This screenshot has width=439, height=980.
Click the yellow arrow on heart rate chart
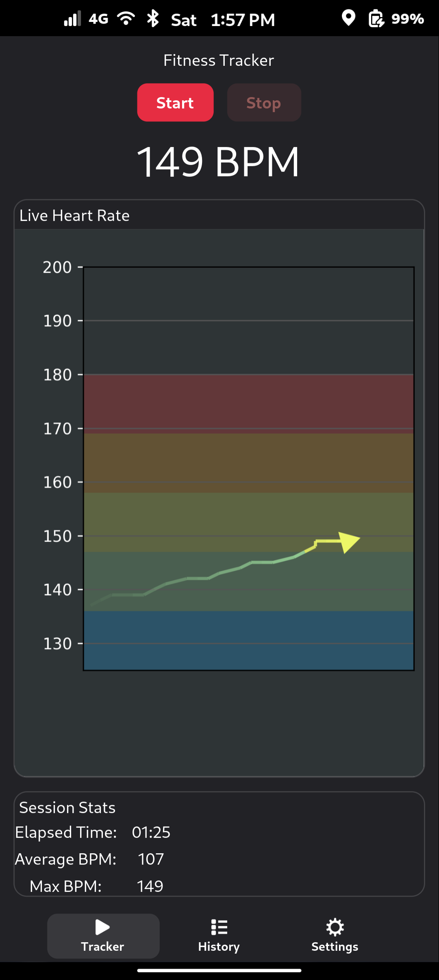349,542
